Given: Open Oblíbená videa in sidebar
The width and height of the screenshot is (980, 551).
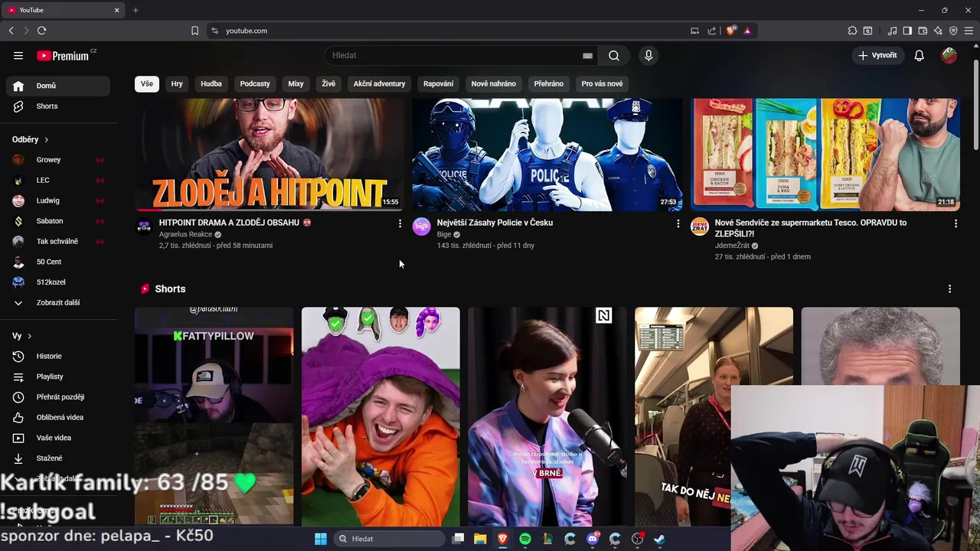Looking at the screenshot, I should [x=58, y=417].
